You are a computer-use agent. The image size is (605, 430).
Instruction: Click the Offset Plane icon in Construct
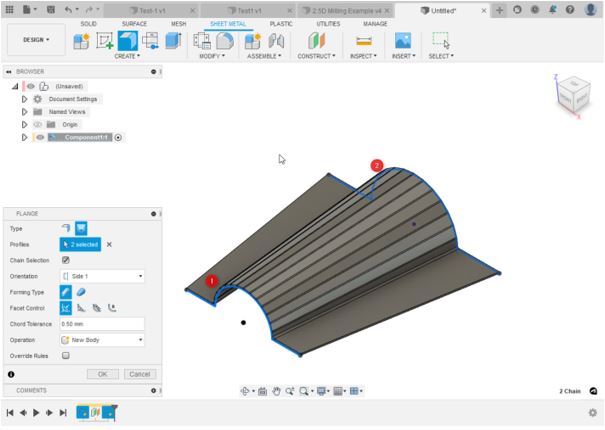coord(317,41)
